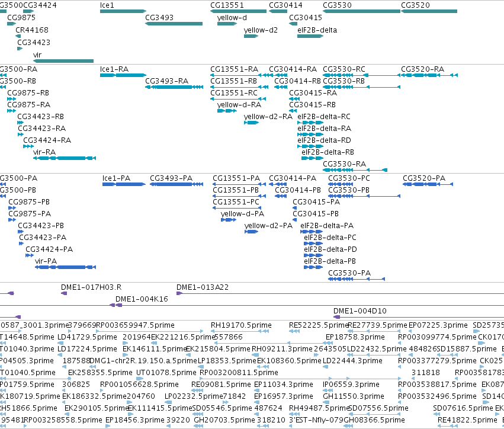Screen dimensions: 504x429
Task: Click protein CG30414-PA
Action: (x=293, y=178)
